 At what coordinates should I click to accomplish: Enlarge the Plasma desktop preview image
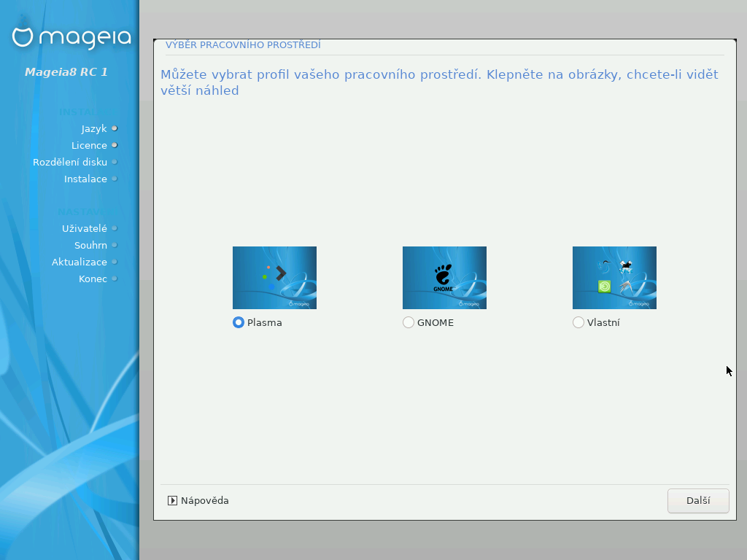pos(274,278)
